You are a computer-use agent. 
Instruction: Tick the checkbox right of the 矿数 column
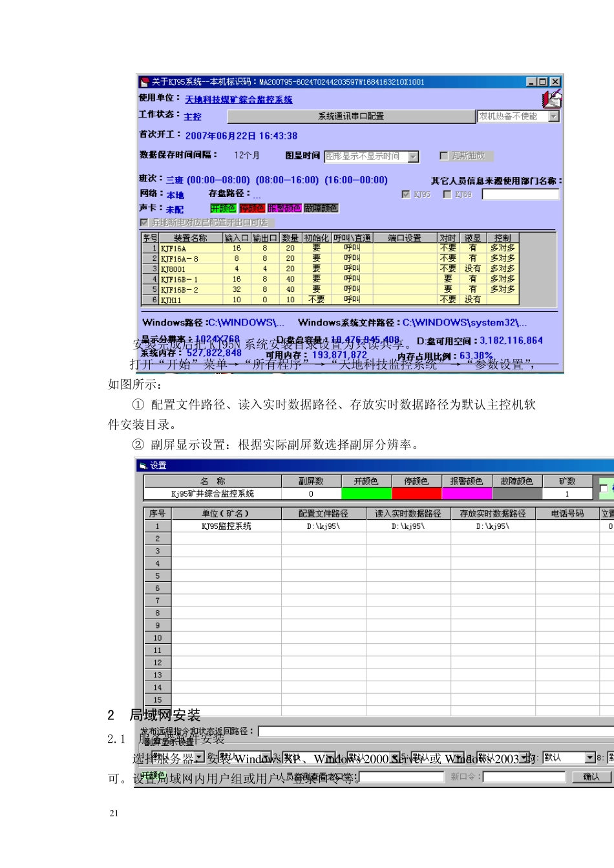[604, 489]
